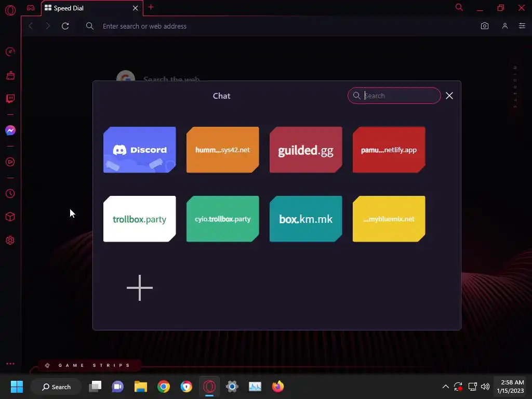Open the guilded.gg tile

click(305, 150)
